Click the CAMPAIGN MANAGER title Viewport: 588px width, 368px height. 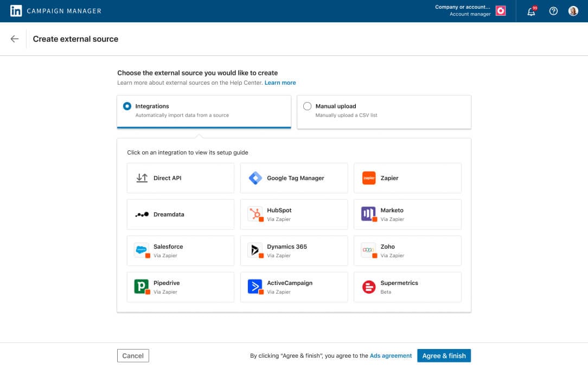point(64,11)
